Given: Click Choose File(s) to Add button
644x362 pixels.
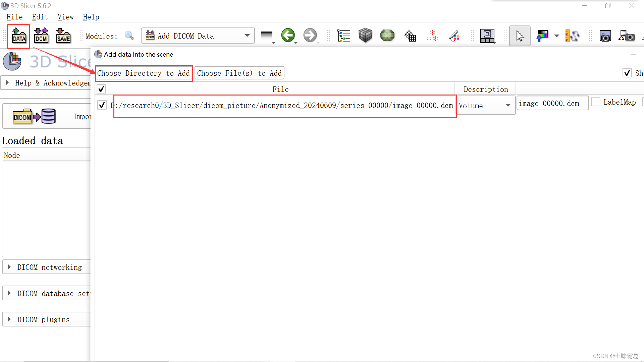Looking at the screenshot, I should [x=239, y=73].
